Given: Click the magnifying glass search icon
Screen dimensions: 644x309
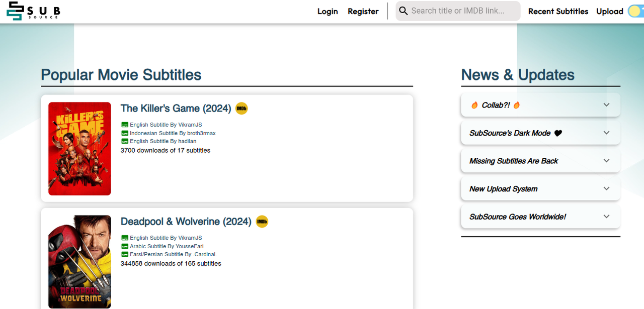Looking at the screenshot, I should 403,11.
